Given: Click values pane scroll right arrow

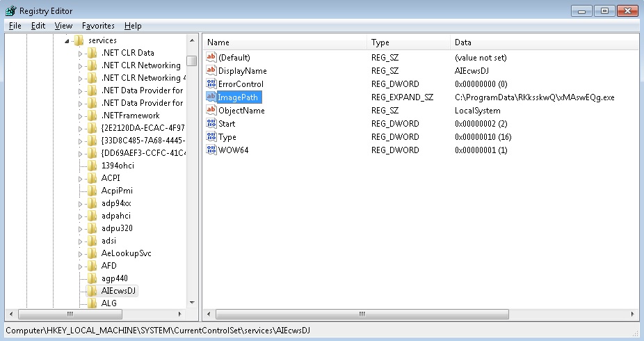Looking at the screenshot, I should pyautogui.click(x=632, y=315).
